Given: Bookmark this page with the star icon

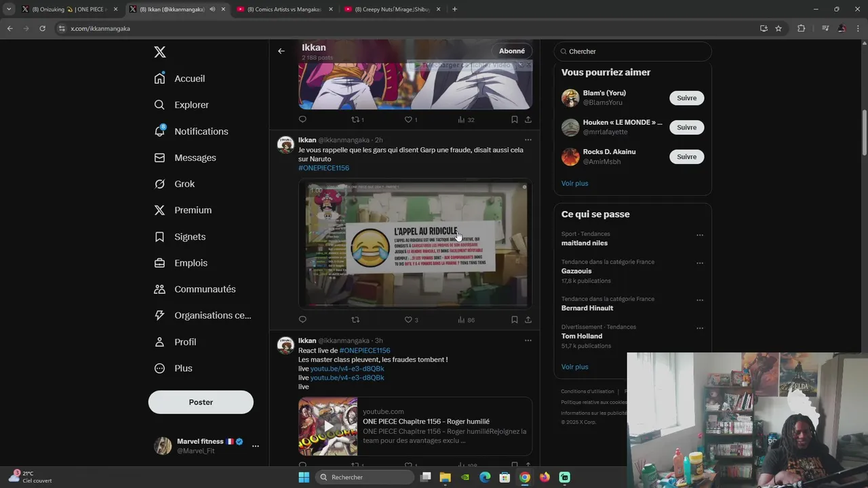Looking at the screenshot, I should click(778, 28).
